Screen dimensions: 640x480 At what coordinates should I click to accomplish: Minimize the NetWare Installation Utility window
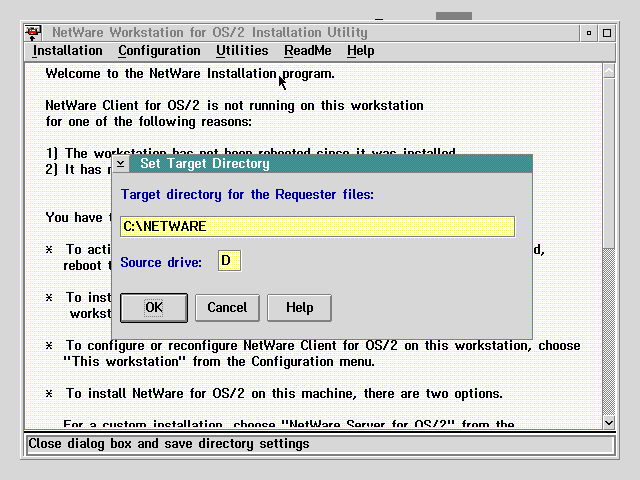(x=589, y=33)
